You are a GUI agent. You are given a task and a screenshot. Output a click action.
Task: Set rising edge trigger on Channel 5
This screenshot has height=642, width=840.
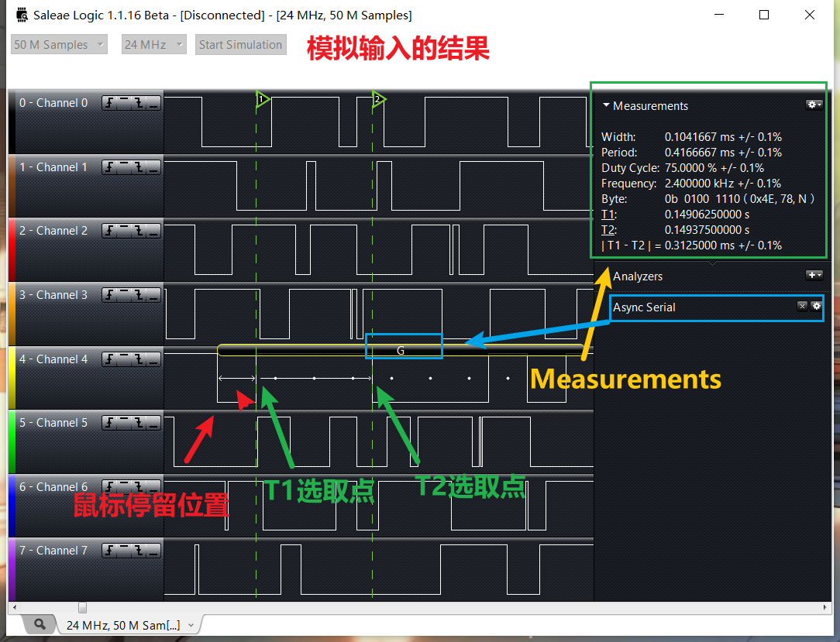109,423
